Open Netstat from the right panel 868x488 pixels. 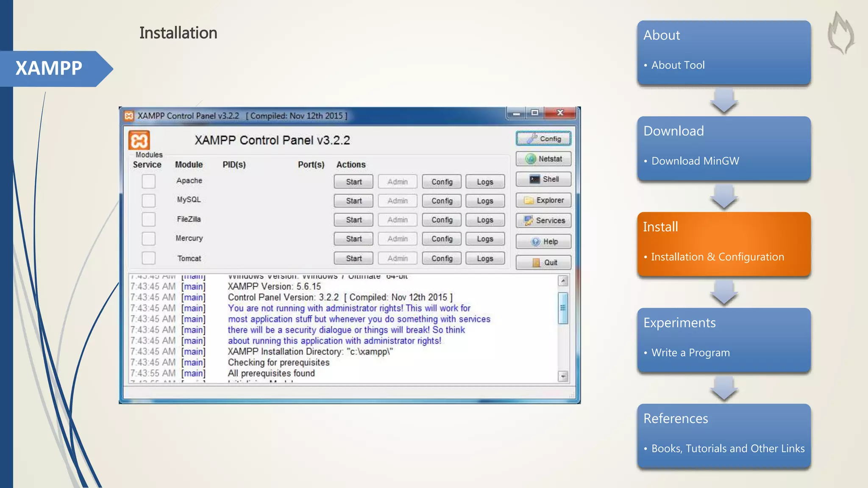point(543,159)
